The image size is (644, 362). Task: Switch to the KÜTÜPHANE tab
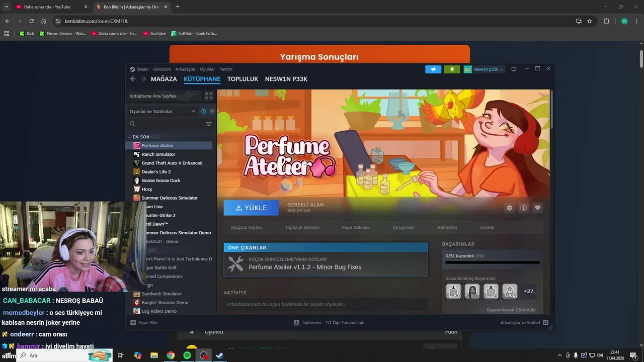202,79
